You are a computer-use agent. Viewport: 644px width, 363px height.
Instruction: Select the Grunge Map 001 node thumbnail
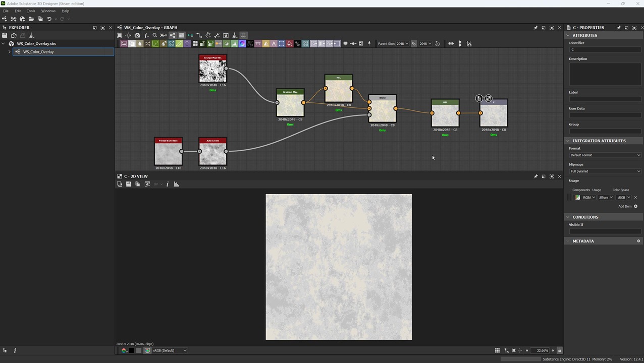212,71
